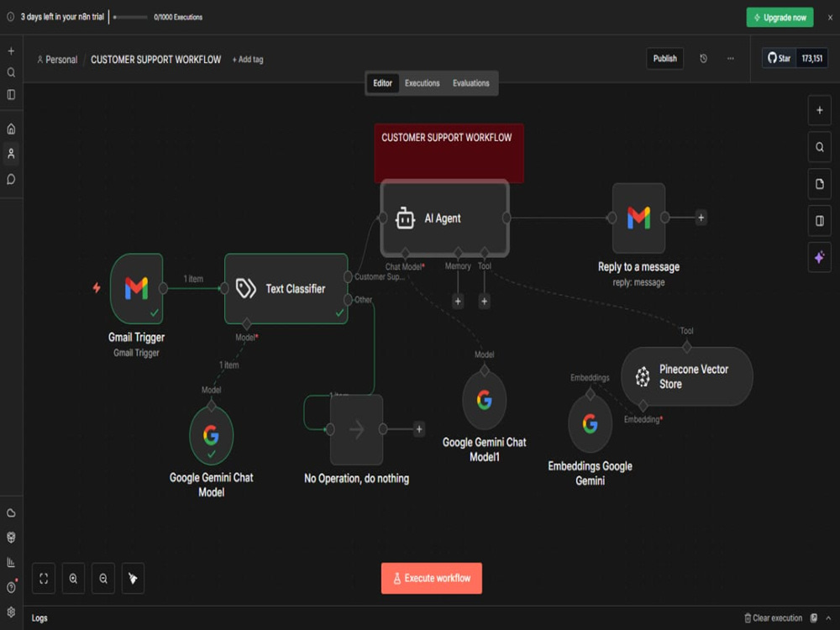Screen dimensions: 840x630
Task: Open the settings gear at sidebar bottom
Action: tap(11, 612)
